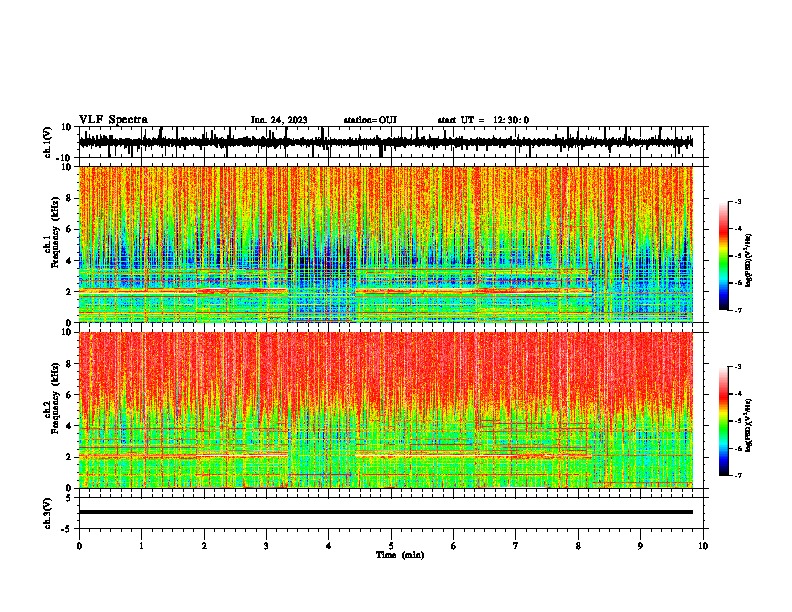The height and width of the screenshot is (612, 792).
Task: Click the "-3" tick on ch.1 color bar
Action: click(x=737, y=201)
